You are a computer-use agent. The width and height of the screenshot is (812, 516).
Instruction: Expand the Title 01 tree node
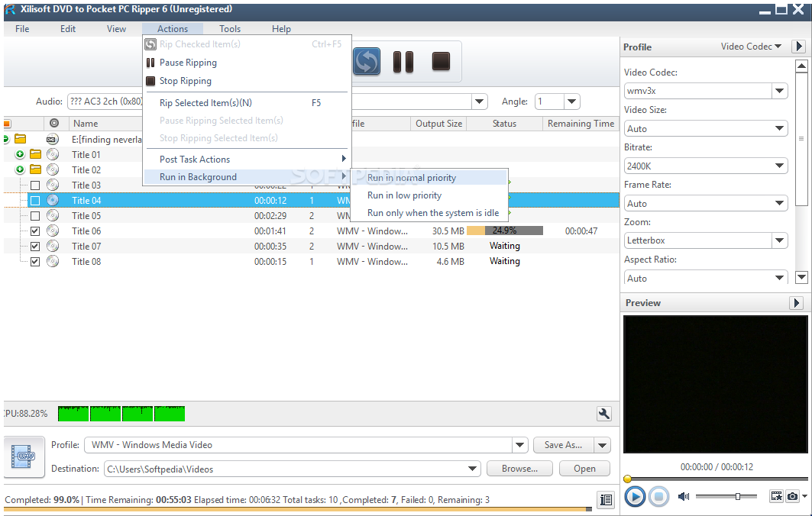pyautogui.click(x=20, y=154)
